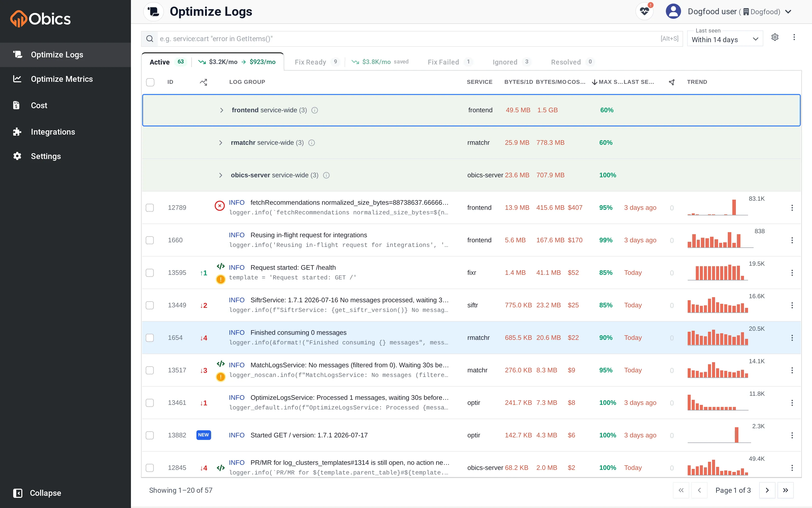Image resolution: width=812 pixels, height=508 pixels.
Task: Click the Optimize Logs page header icon
Action: [153, 11]
